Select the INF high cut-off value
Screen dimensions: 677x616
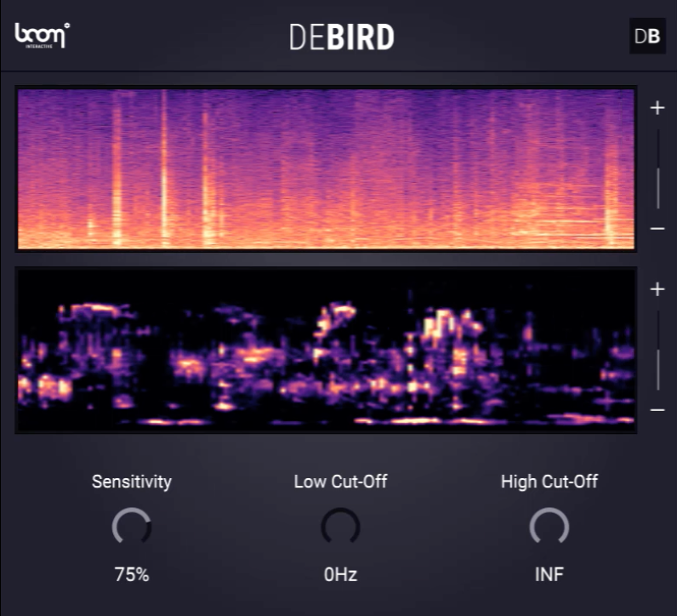549,574
